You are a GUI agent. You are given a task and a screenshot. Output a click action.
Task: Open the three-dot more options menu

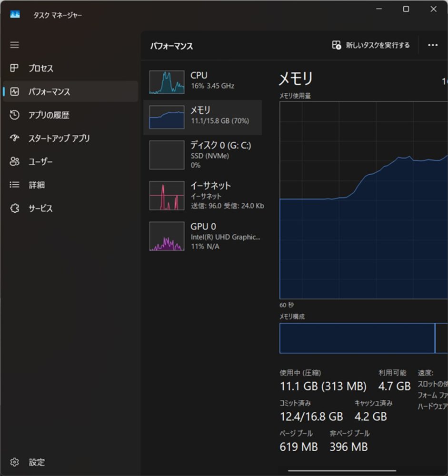click(x=432, y=45)
